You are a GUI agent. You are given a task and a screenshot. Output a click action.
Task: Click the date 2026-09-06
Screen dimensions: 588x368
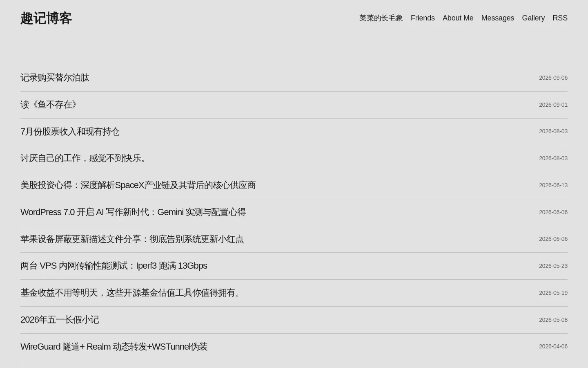tap(553, 78)
